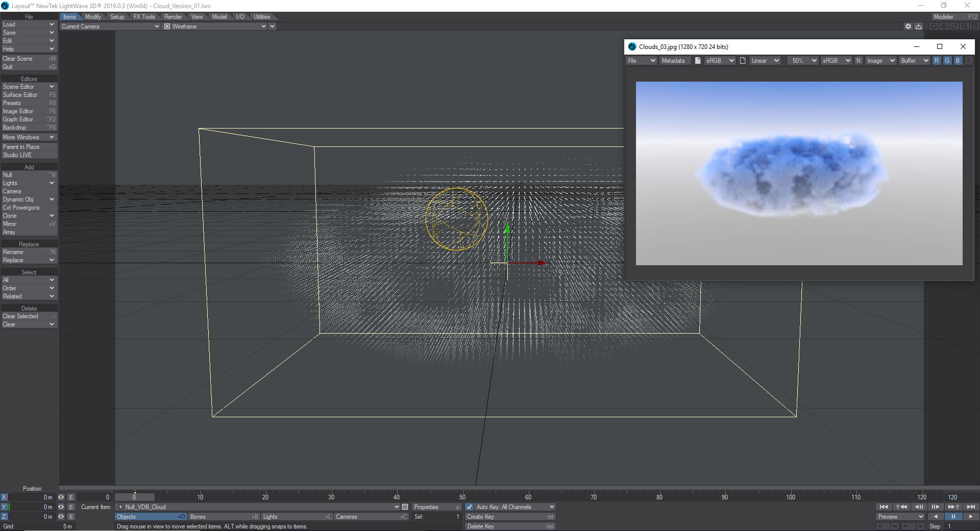980x531 pixels.
Task: Click frame slider handle at frame 0
Action: pyautogui.click(x=134, y=497)
